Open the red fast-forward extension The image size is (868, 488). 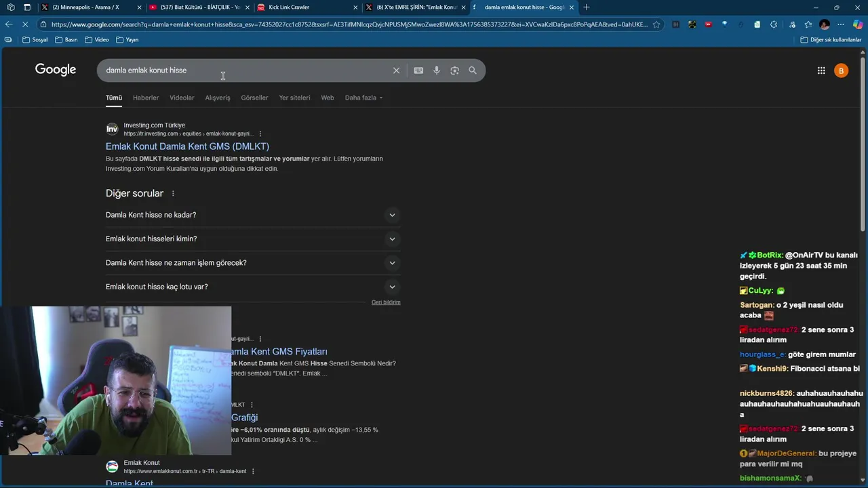[x=709, y=24]
